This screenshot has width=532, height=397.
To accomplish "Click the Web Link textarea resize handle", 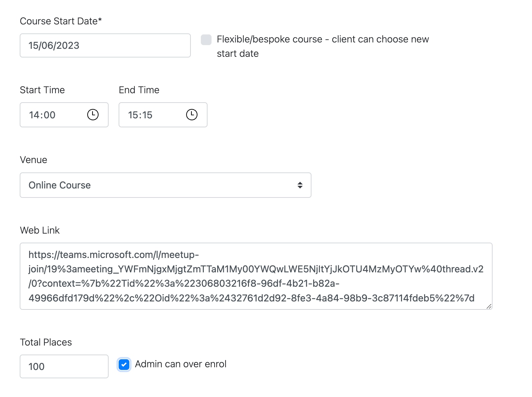I will click(489, 306).
